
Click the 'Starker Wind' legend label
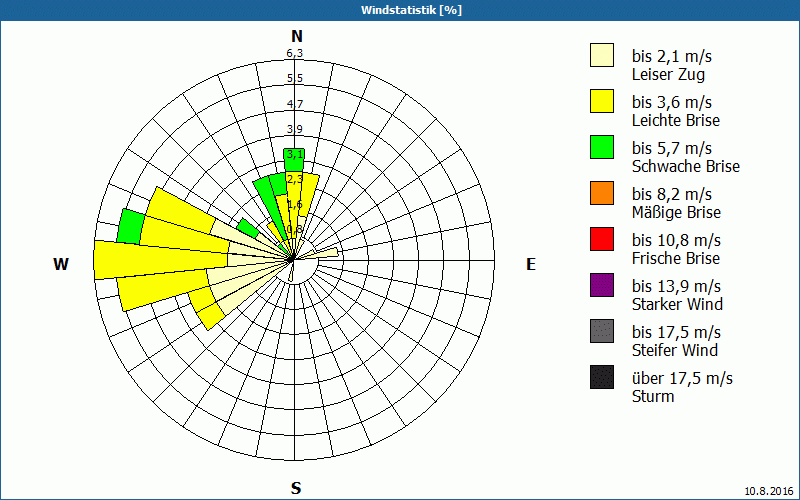coord(678,304)
